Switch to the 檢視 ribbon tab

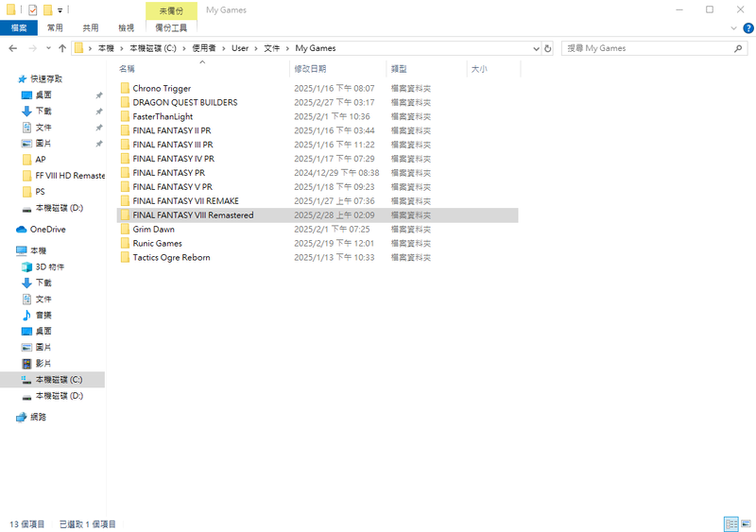[127, 28]
